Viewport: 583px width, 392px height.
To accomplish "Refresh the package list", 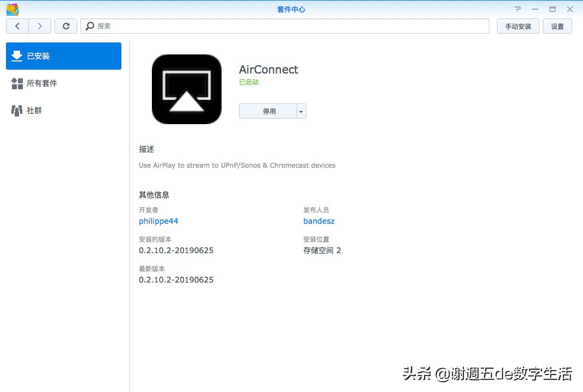I will (66, 26).
